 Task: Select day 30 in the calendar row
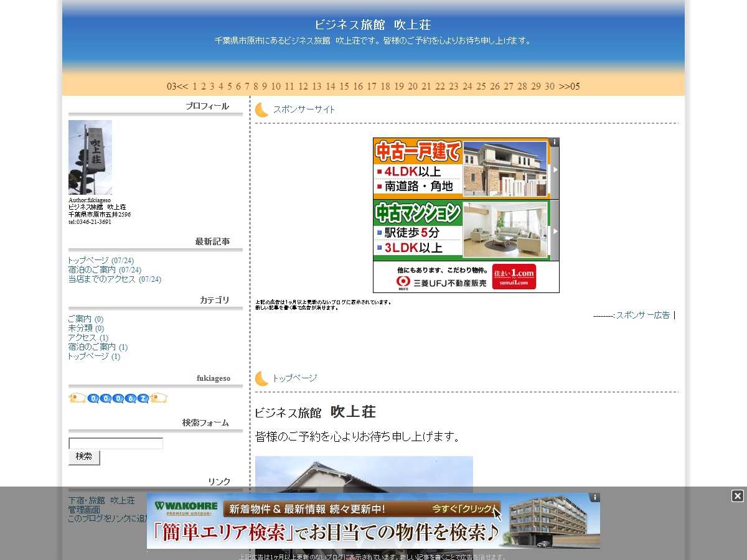[x=550, y=86]
